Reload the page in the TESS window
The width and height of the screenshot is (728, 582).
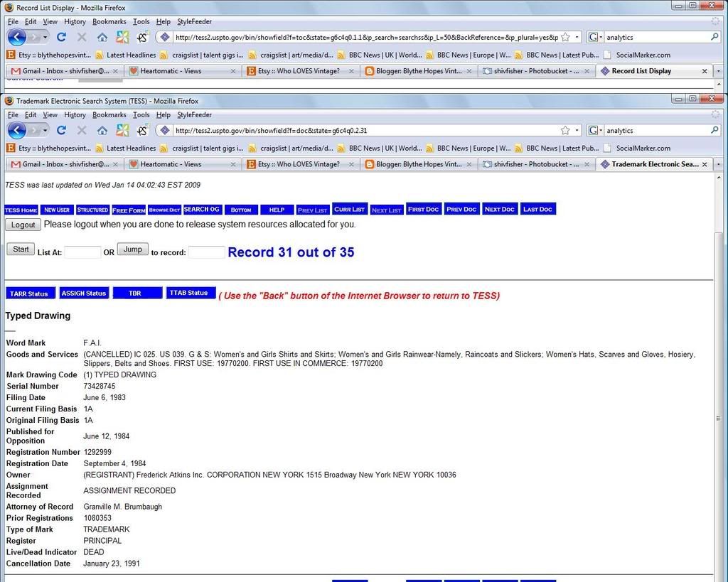click(x=61, y=131)
